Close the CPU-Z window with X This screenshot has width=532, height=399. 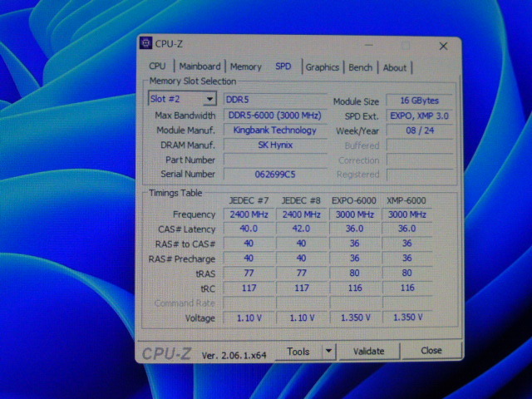click(x=443, y=47)
